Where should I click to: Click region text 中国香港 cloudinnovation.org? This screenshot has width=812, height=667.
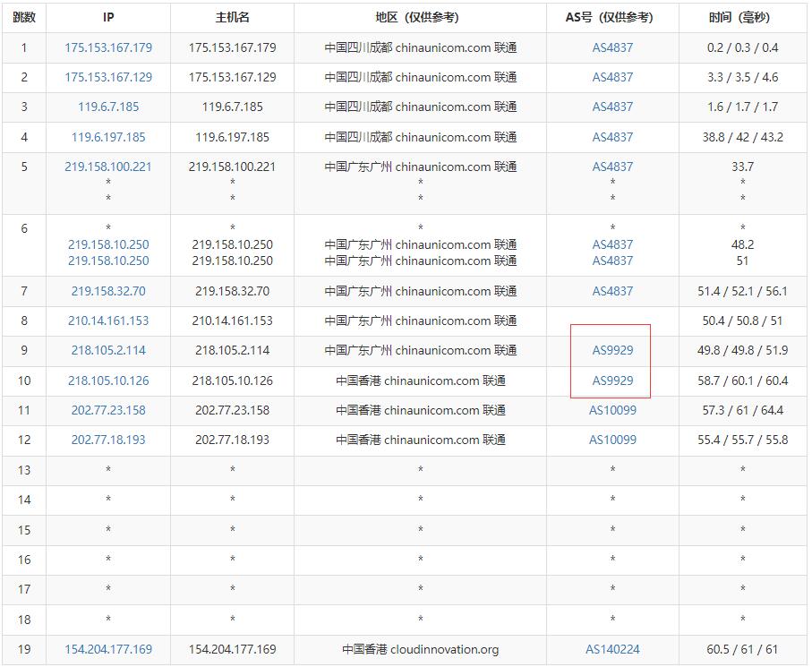click(421, 649)
